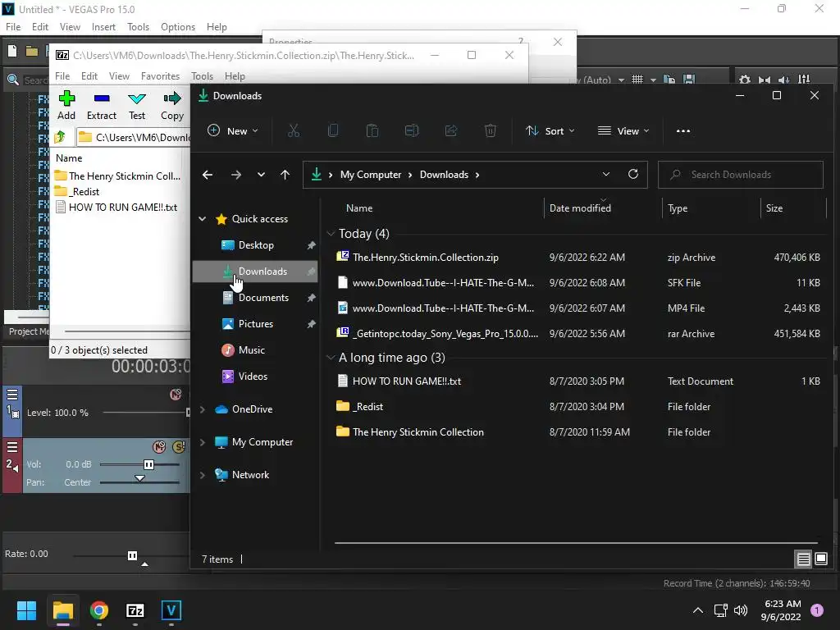Screen dimensions: 840x630
Task: Select Desktop in Quick access
Action: [256, 244]
